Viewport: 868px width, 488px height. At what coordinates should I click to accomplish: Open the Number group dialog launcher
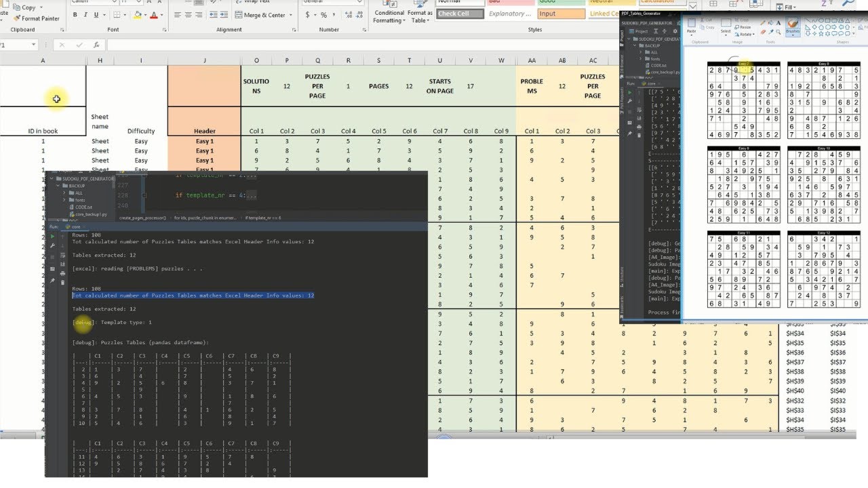[364, 30]
